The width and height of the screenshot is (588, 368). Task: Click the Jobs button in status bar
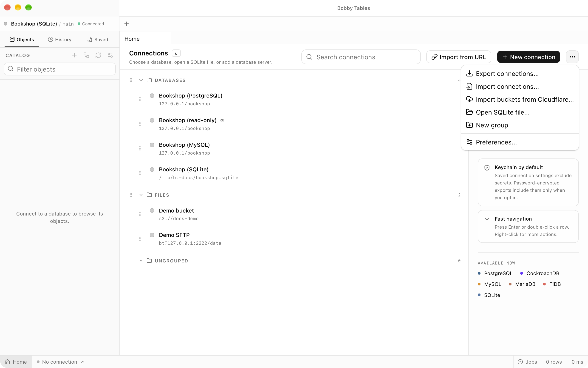(x=527, y=362)
